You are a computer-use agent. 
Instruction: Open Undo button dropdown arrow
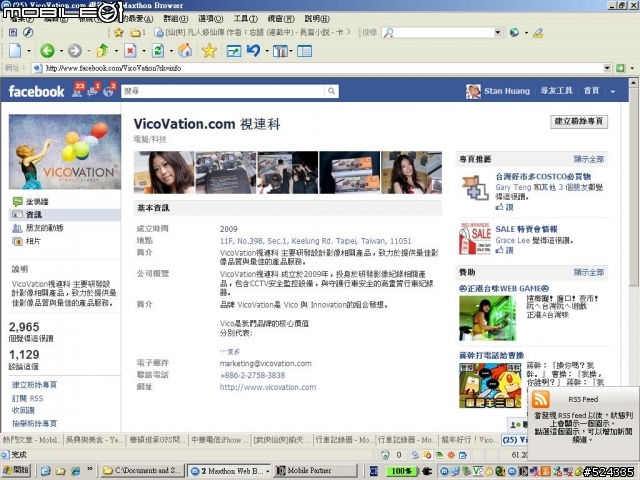coord(267,51)
